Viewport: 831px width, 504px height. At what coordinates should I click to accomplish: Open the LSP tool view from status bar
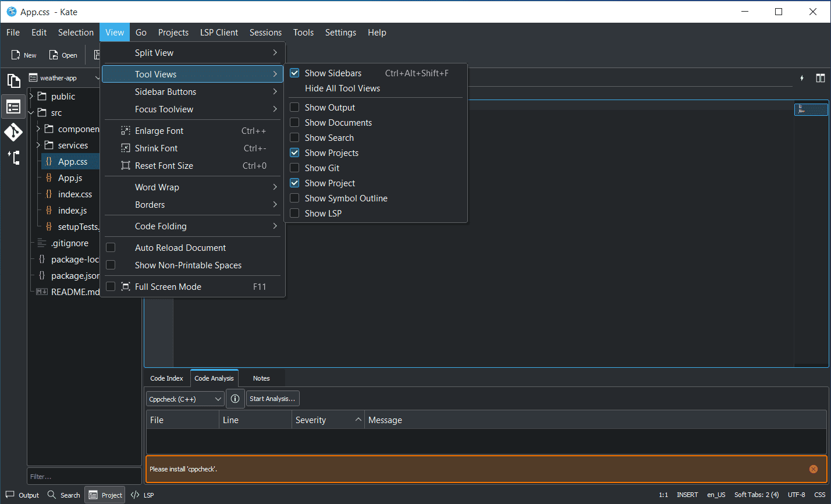point(143,495)
